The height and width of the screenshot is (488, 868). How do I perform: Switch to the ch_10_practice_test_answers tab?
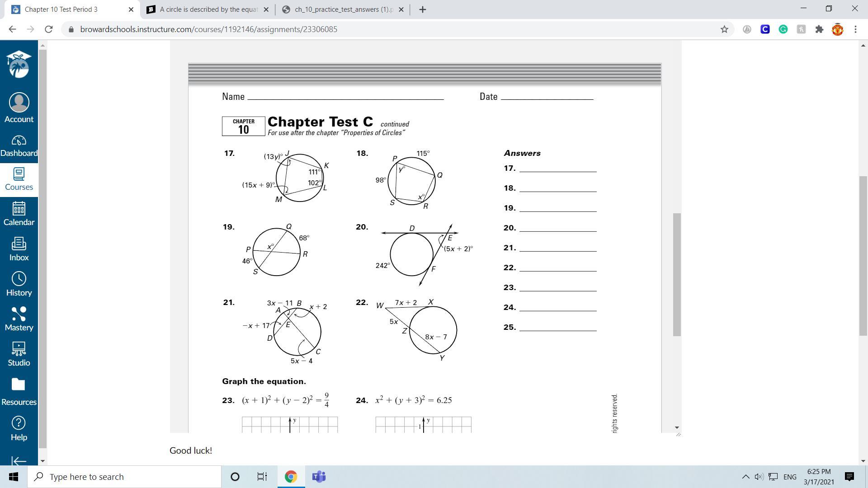(343, 9)
